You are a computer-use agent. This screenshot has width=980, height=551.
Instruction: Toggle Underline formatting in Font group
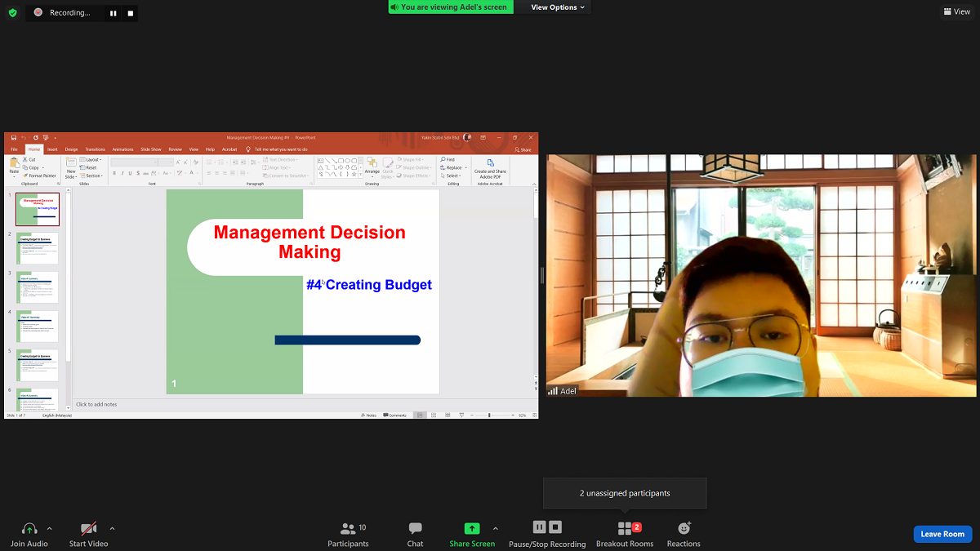tap(130, 173)
